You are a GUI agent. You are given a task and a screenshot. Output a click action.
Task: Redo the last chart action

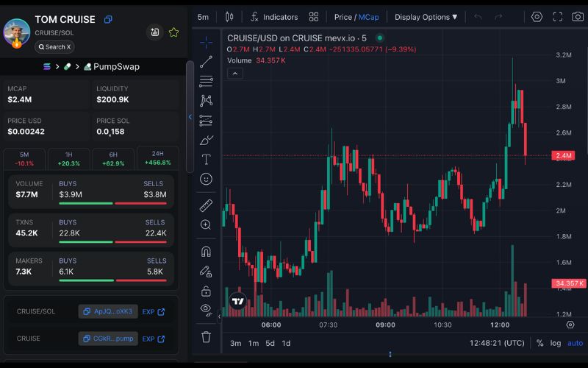pyautogui.click(x=498, y=17)
